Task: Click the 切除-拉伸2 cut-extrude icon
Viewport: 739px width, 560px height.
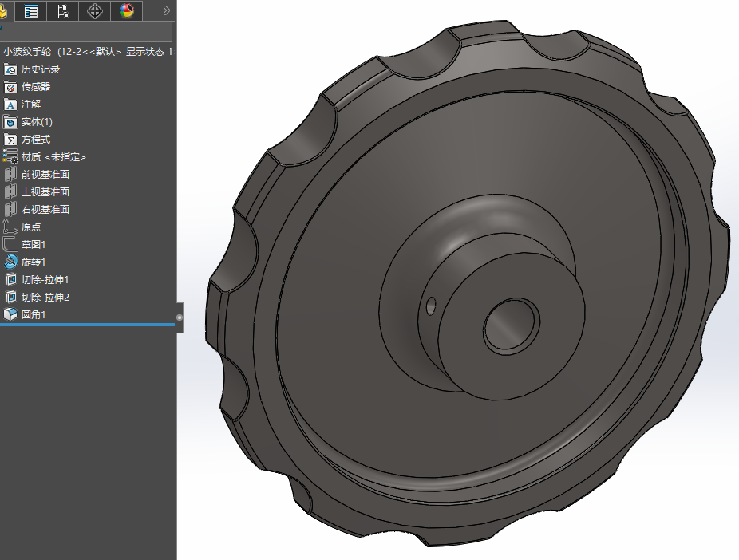Action: [10, 298]
